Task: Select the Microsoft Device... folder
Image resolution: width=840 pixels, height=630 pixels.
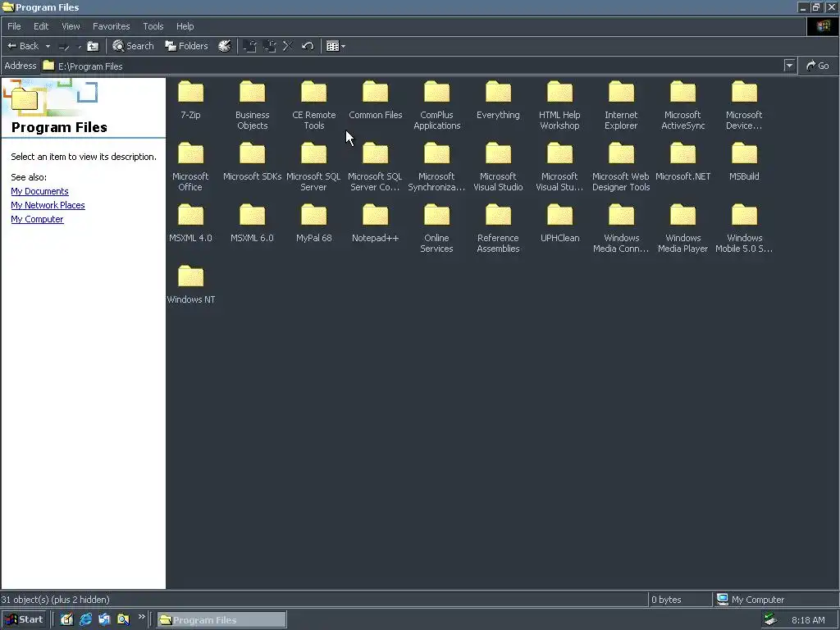Action: (x=745, y=106)
